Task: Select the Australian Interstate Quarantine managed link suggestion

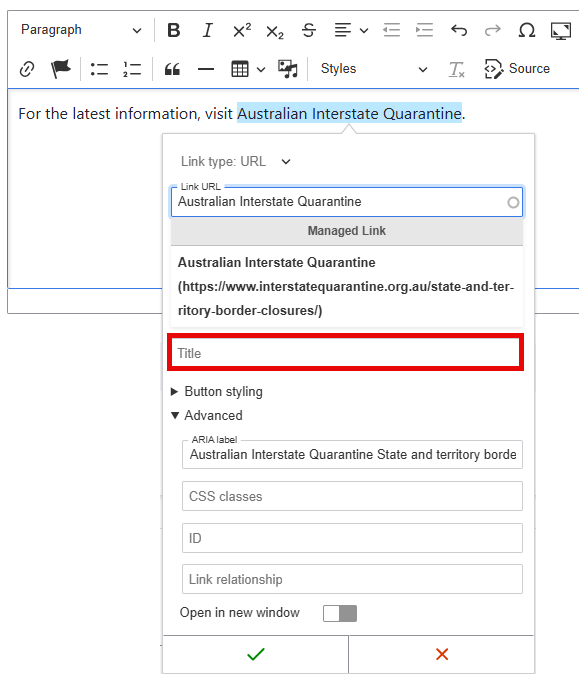Action: pos(347,287)
